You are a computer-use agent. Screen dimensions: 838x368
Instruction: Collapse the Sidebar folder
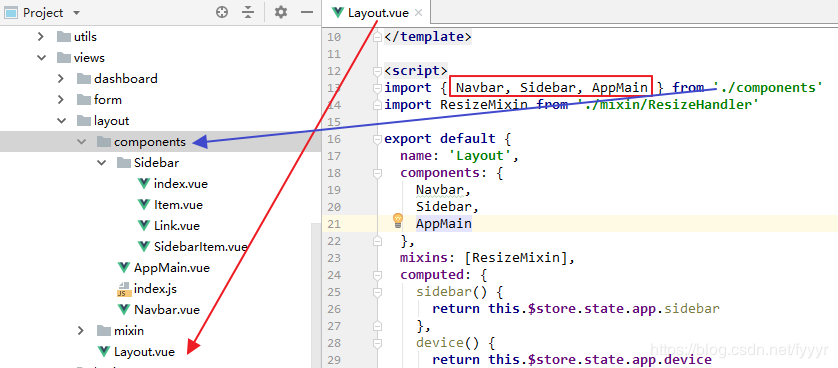click(x=102, y=162)
